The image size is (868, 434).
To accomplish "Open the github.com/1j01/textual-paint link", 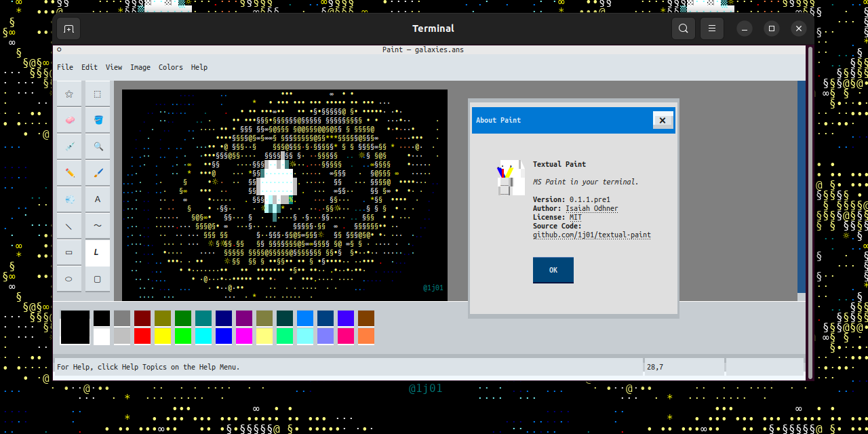I will click(x=591, y=235).
